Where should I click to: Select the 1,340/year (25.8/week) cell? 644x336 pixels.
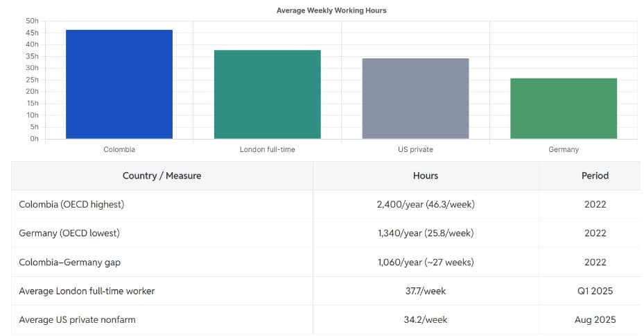point(426,233)
